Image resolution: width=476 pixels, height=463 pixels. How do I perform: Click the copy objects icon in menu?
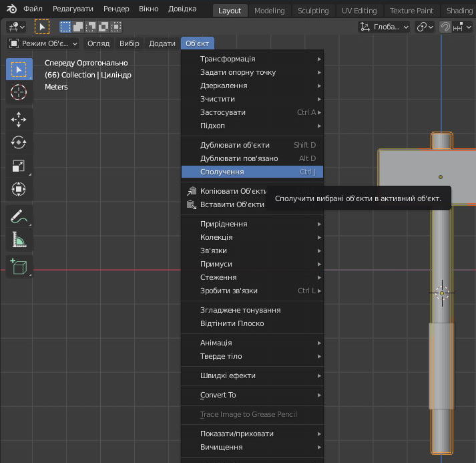click(x=191, y=191)
